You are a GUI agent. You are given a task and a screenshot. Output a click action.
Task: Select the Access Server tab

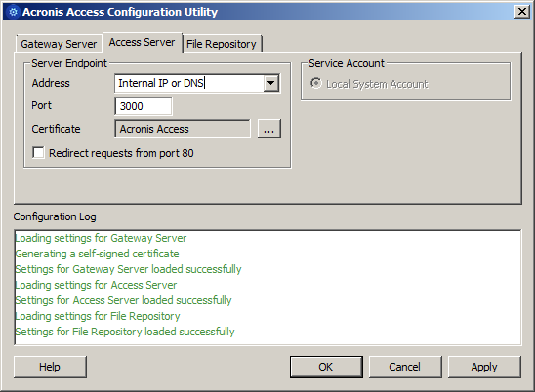[x=142, y=42]
